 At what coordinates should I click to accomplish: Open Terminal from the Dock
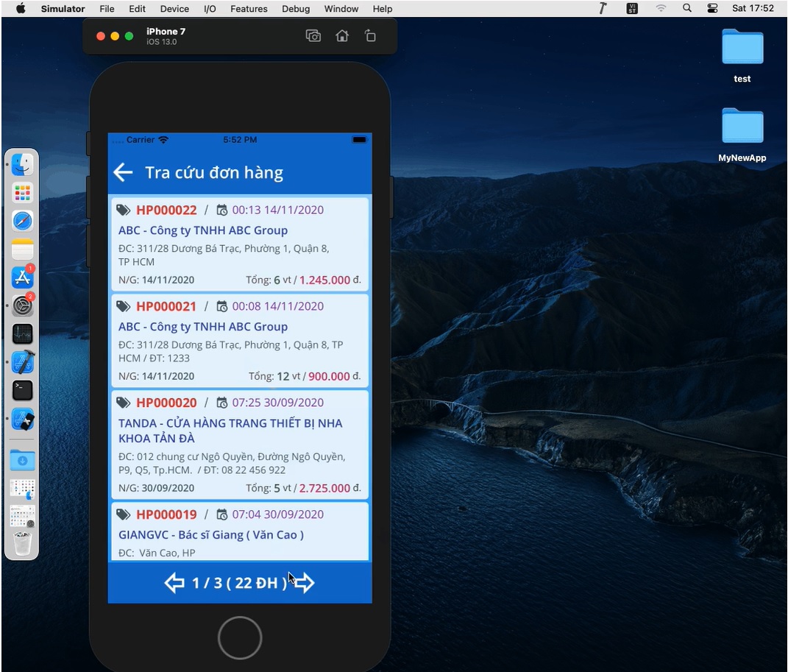(23, 390)
